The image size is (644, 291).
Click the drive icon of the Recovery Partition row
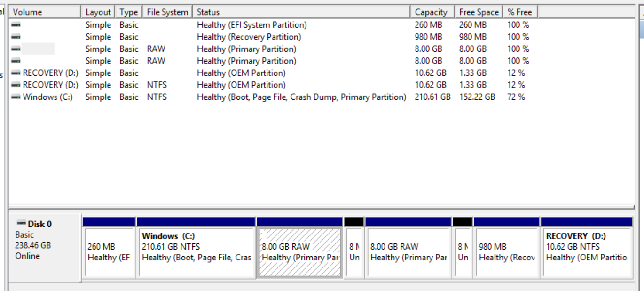tap(16, 37)
